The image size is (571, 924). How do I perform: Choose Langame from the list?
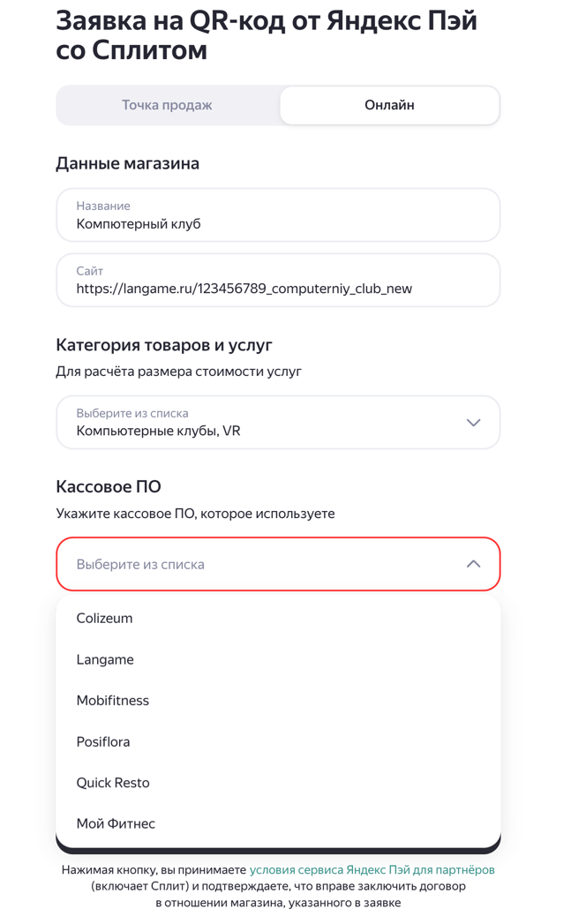(x=105, y=659)
